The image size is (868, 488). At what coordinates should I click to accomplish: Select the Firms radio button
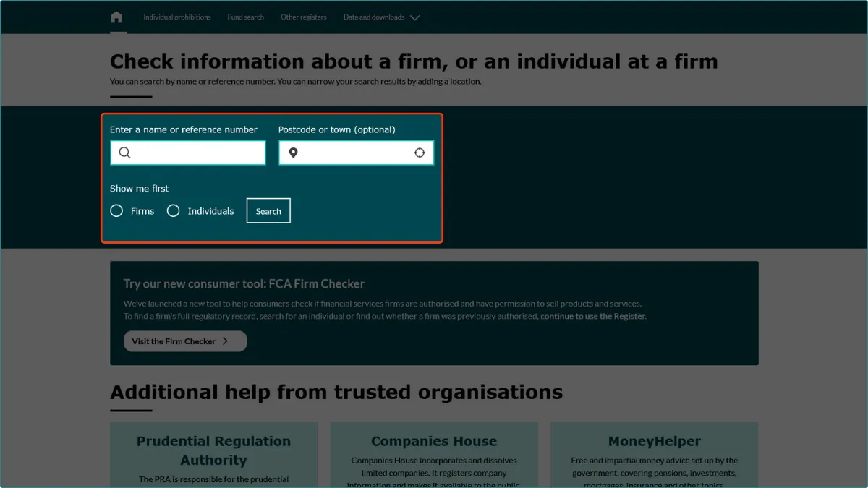(x=116, y=211)
